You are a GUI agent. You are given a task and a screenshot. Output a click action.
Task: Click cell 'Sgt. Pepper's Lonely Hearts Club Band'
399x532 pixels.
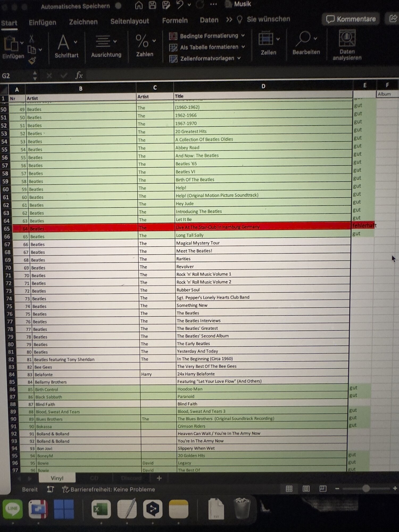point(262,297)
